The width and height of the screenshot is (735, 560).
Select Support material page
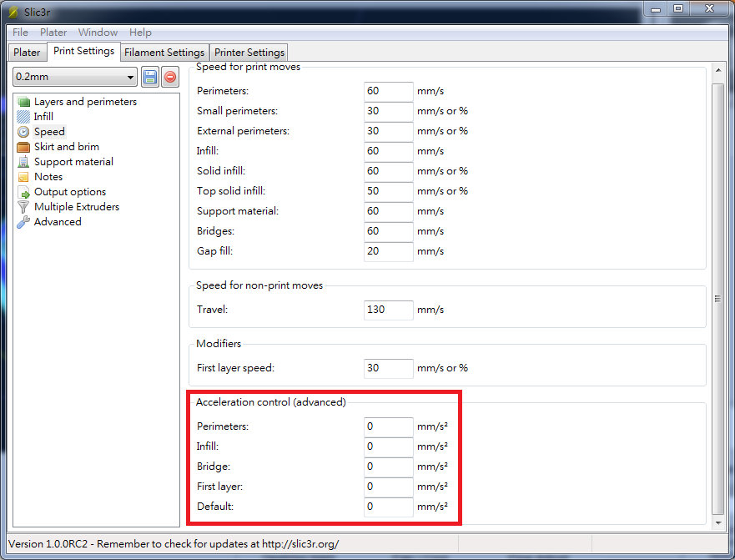click(73, 162)
